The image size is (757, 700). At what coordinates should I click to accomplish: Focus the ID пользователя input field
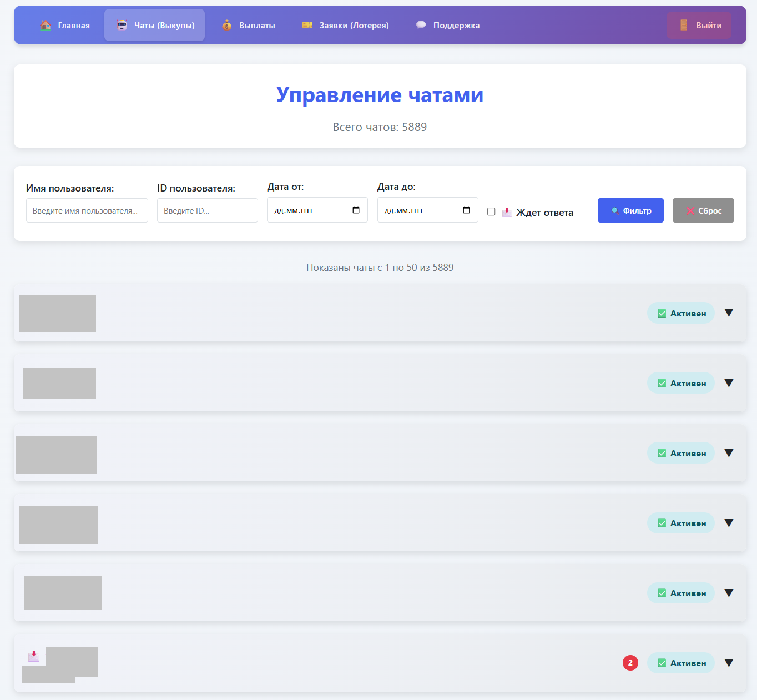point(208,210)
